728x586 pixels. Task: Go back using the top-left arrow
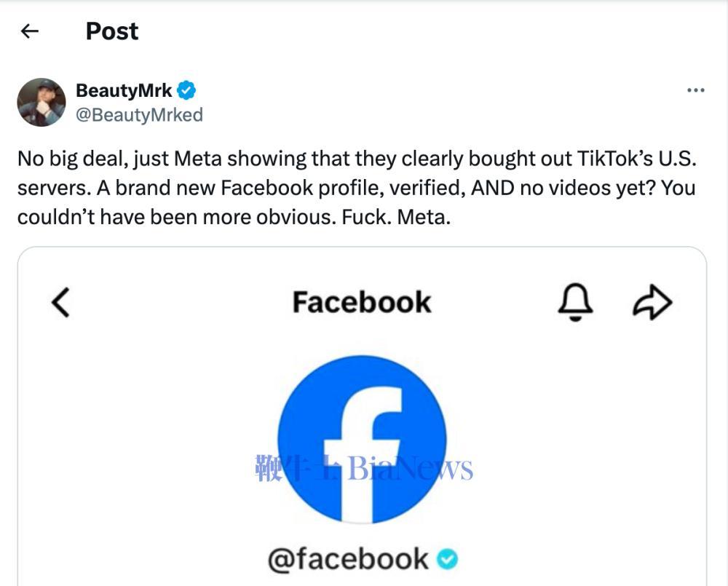click(29, 31)
